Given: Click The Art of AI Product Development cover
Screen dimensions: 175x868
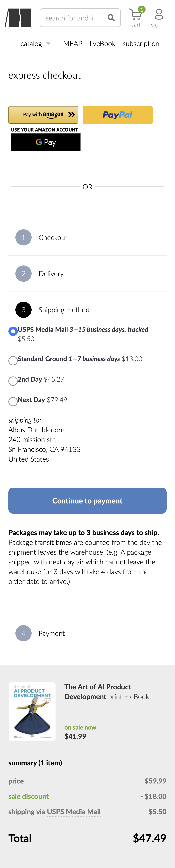Looking at the screenshot, I should pos(32,711).
